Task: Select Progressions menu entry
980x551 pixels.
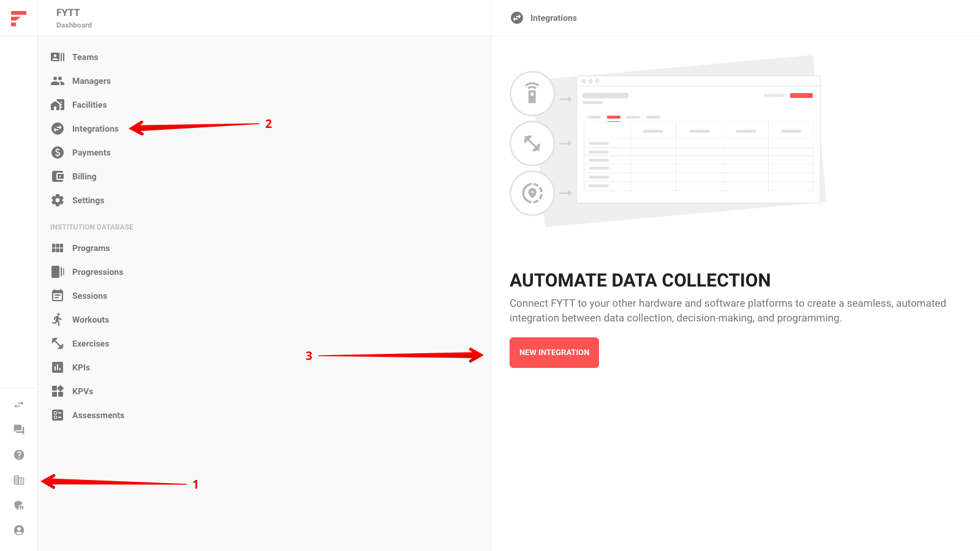Action: click(x=97, y=272)
